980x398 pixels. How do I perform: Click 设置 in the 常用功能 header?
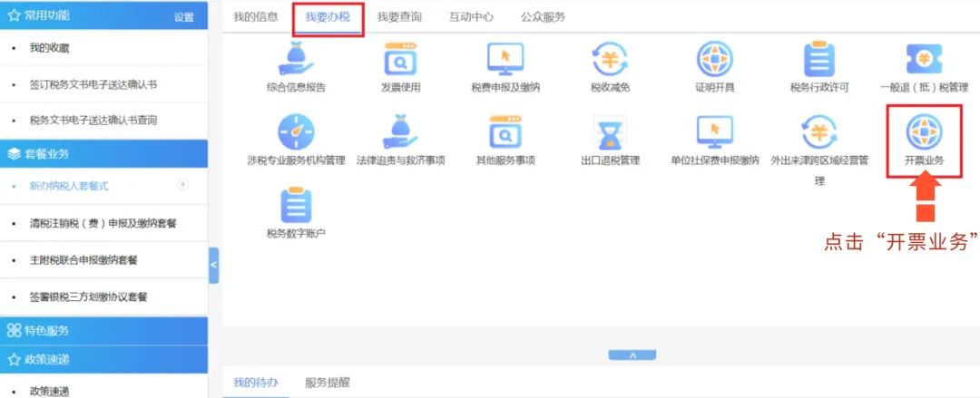click(183, 17)
